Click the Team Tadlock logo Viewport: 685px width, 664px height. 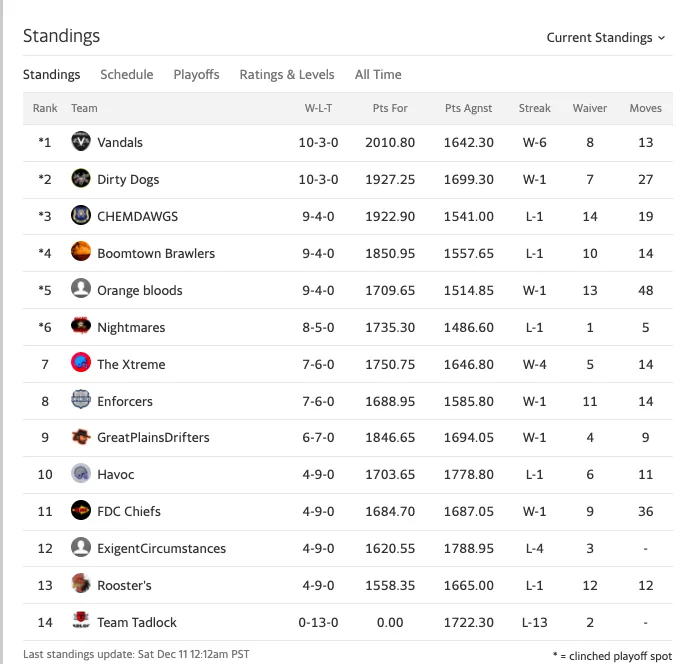coord(81,621)
